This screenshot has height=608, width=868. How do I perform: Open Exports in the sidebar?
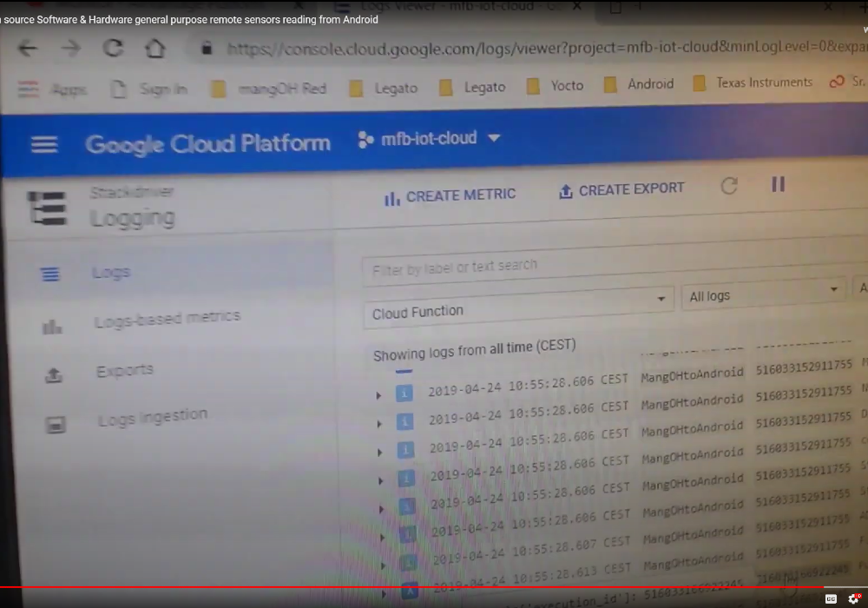click(124, 372)
